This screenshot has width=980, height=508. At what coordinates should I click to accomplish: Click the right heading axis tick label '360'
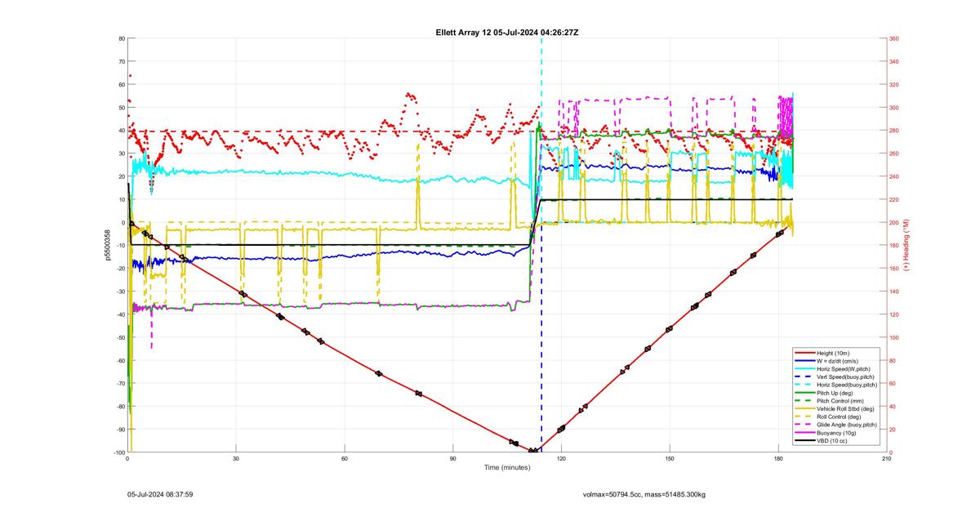click(x=894, y=38)
